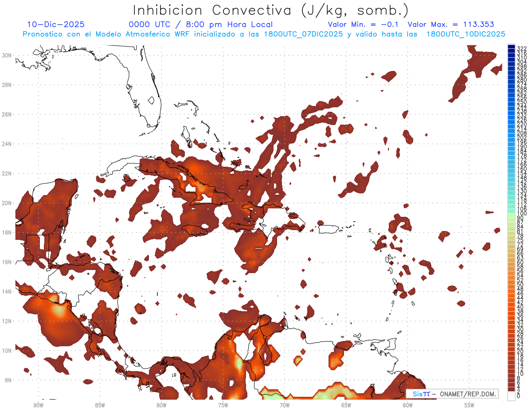Click the 16N latitude label
The image size is (532, 411).
coord(6,262)
